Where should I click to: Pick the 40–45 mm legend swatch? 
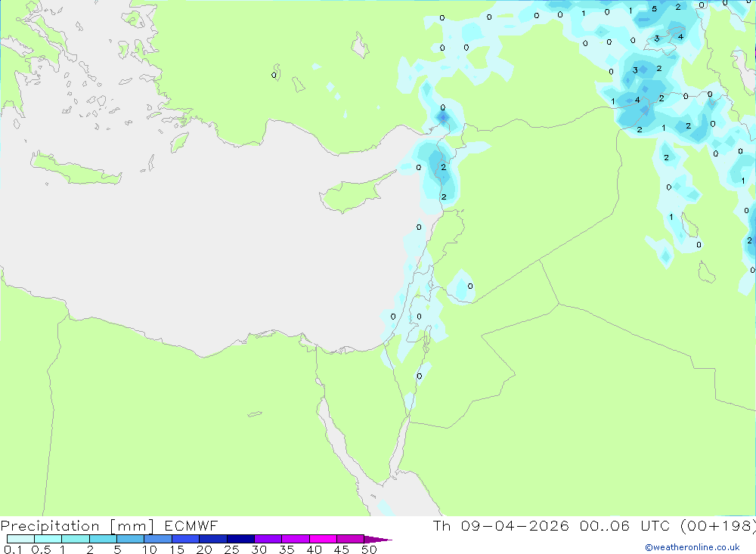pyautogui.click(x=323, y=539)
